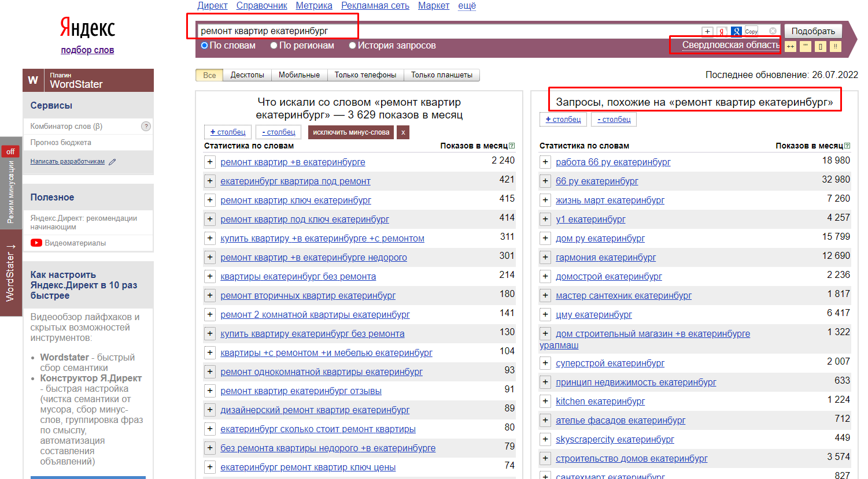Open the Маркет top menu link
This screenshot has height=479, width=868.
point(434,6)
